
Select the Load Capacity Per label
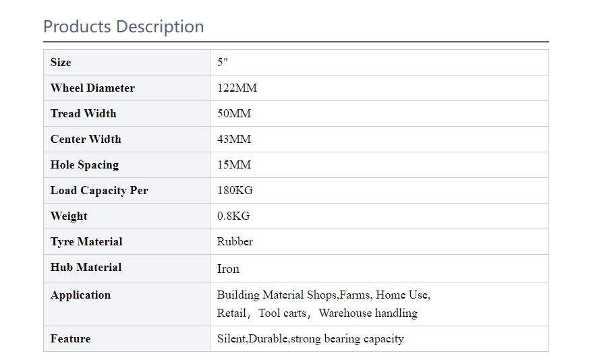[x=99, y=191]
